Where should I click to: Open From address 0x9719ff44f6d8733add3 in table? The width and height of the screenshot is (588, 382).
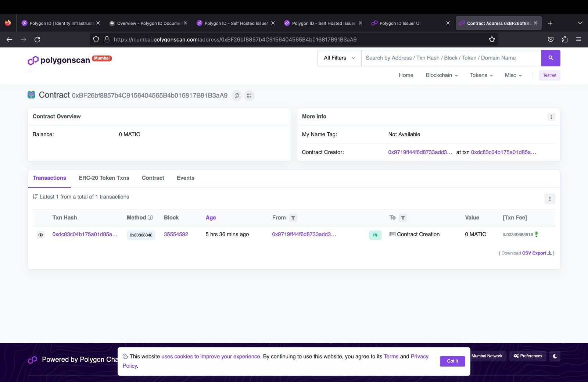click(x=304, y=234)
